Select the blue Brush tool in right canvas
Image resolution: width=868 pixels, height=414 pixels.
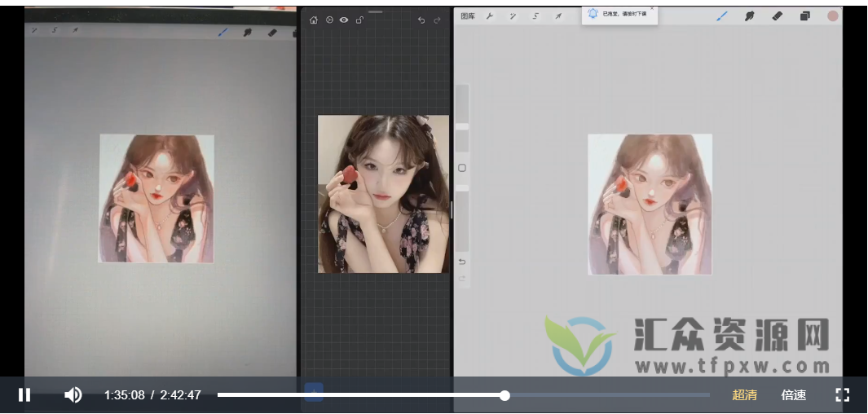722,16
